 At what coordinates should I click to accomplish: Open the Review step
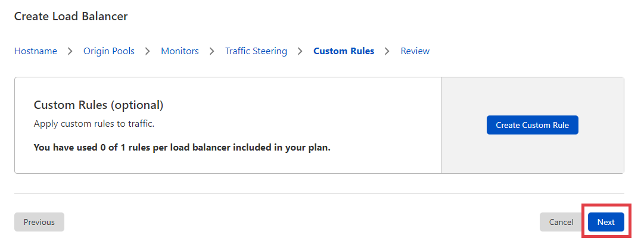pos(415,51)
